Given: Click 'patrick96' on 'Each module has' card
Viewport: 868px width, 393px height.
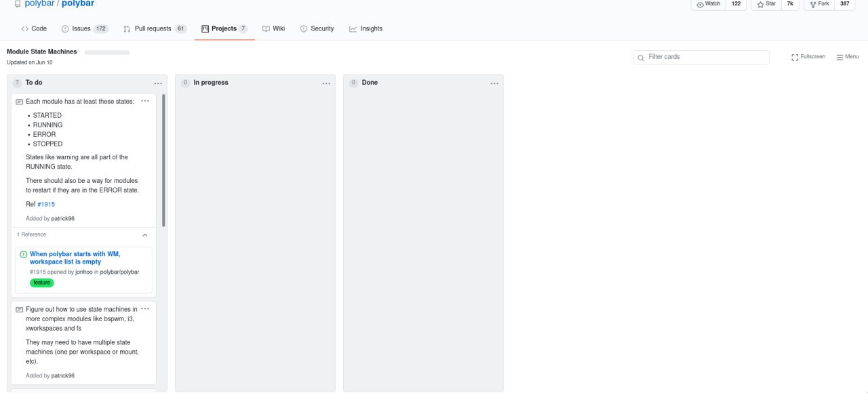Looking at the screenshot, I should coord(63,219).
